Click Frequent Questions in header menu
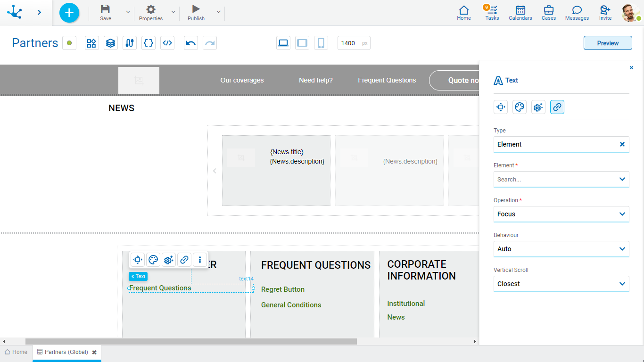The image size is (644, 362). pyautogui.click(x=387, y=80)
